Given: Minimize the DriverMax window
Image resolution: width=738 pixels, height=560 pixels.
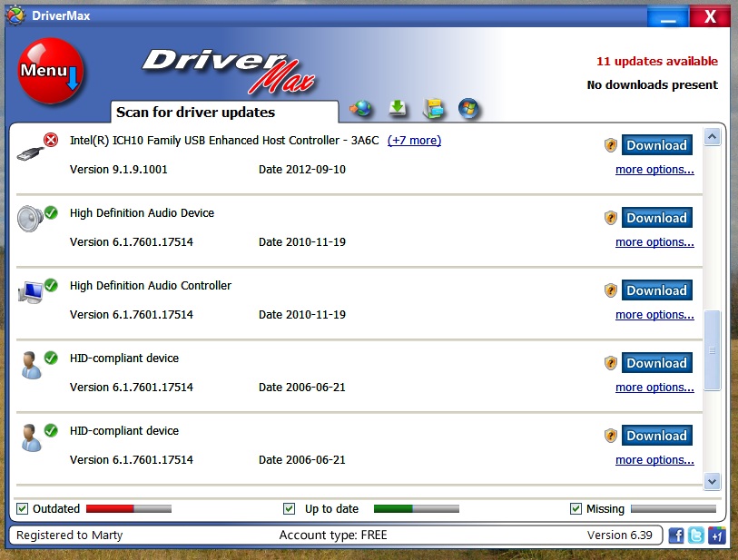Looking at the screenshot, I should click(x=668, y=17).
